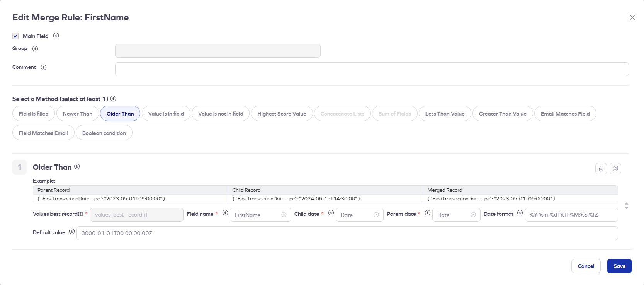Open the Child date dropdown
Screen dimensions: 644x285
(355, 215)
